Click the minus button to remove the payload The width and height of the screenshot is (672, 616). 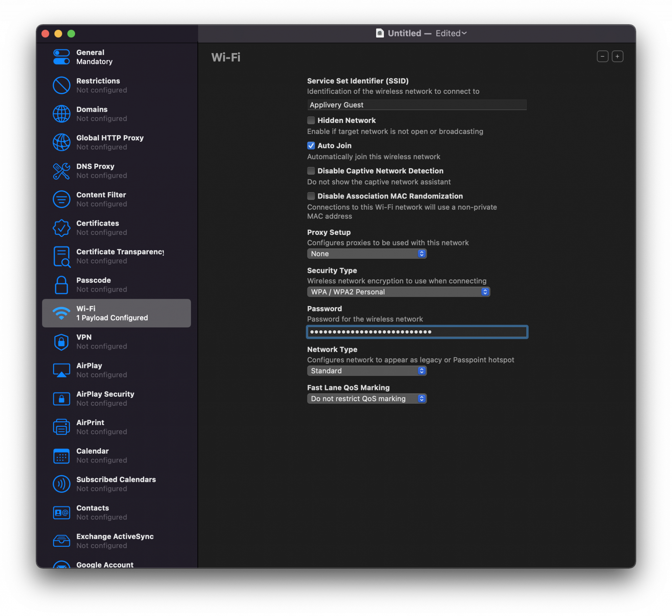pos(602,56)
